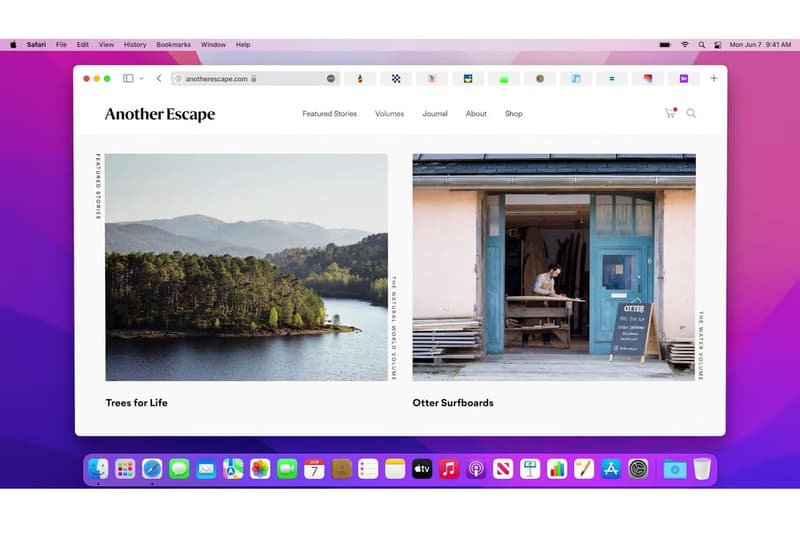Open the Featured Stories page

click(330, 114)
